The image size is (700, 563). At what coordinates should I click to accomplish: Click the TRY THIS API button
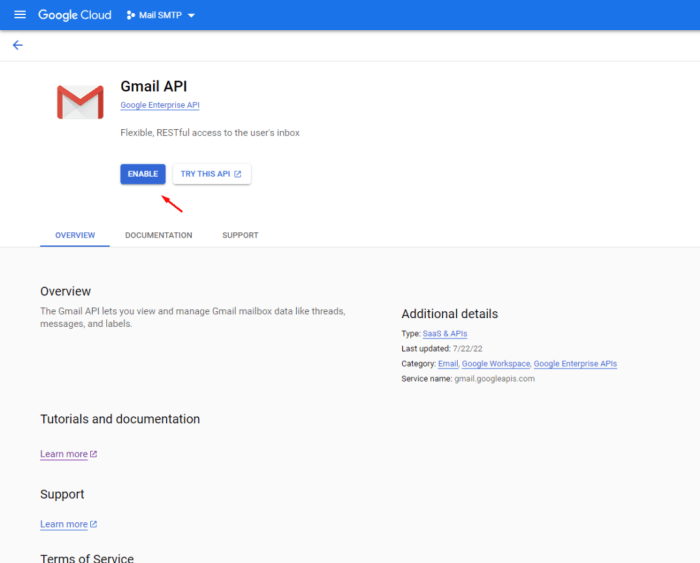click(211, 174)
